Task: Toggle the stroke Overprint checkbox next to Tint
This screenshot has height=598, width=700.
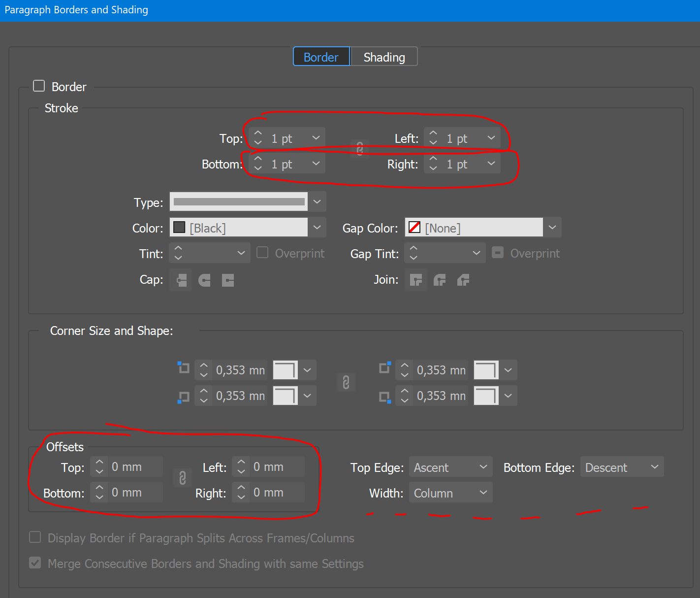Action: (263, 253)
